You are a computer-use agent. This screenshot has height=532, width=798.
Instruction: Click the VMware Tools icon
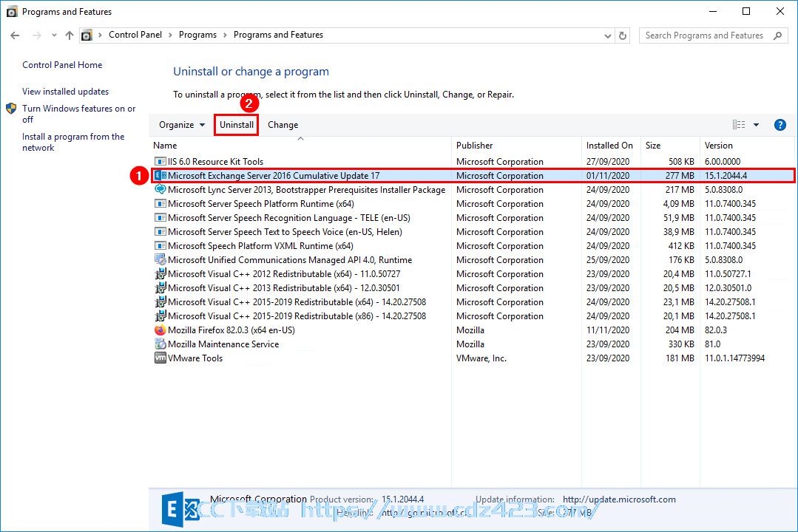160,358
